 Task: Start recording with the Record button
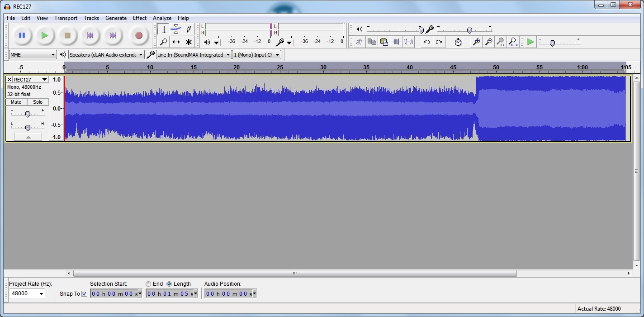coord(139,35)
